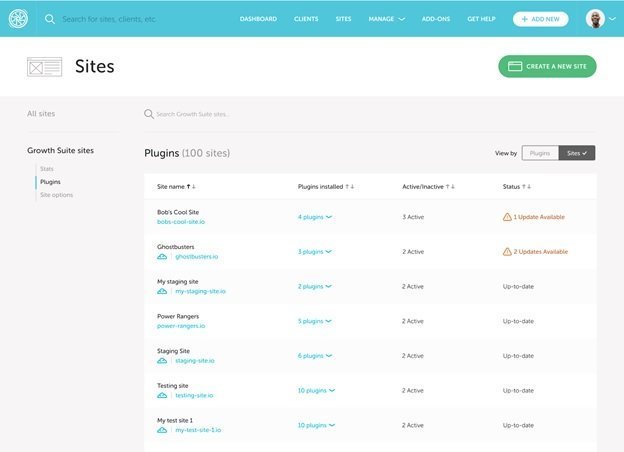Click the cloud icon beside testing-site.io

162,395
